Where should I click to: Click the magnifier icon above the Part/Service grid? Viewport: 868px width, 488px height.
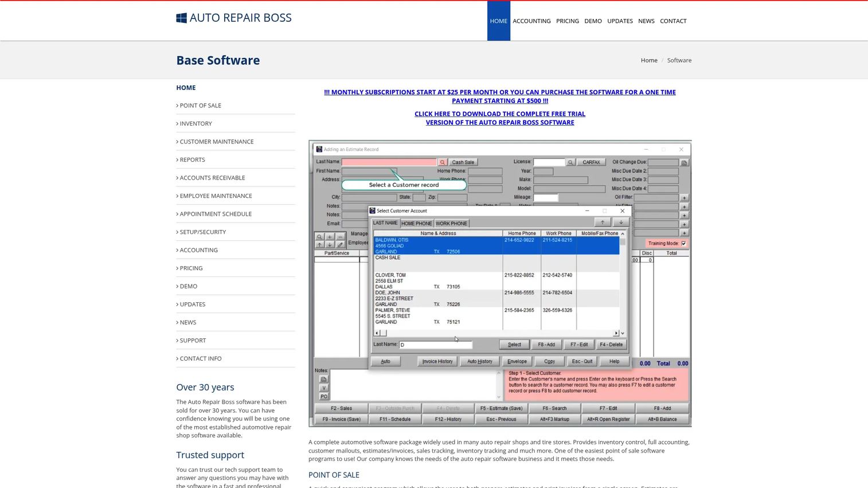320,237
